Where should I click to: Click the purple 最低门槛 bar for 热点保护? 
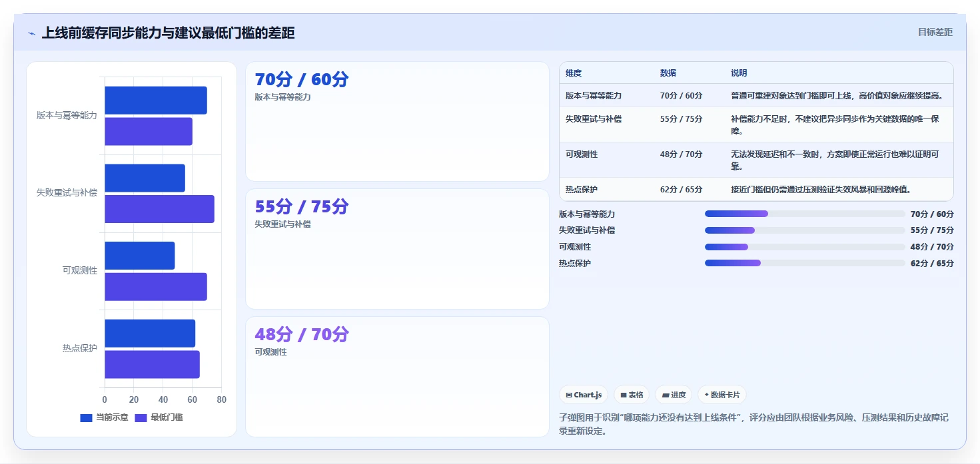(152, 364)
